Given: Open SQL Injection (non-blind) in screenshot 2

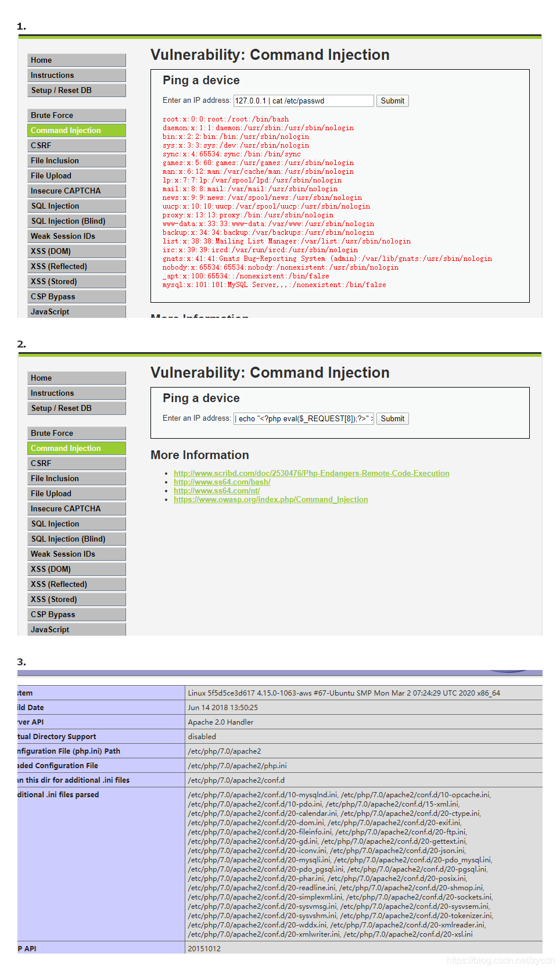Looking at the screenshot, I should [76, 524].
